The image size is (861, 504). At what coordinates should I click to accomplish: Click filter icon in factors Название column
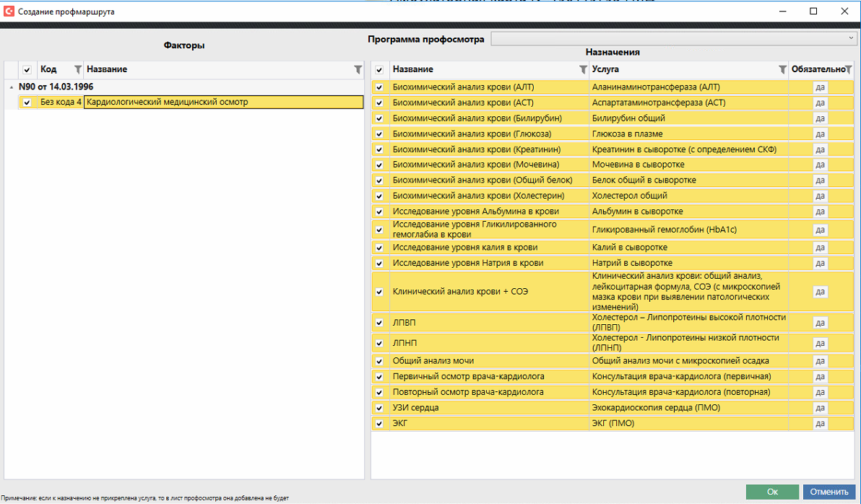pos(358,69)
